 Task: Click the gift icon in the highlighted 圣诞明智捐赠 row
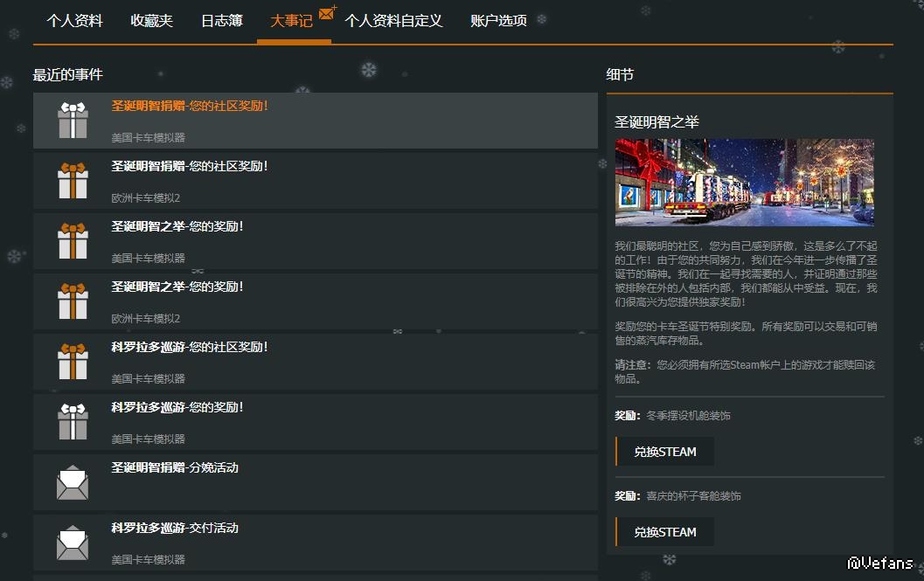coord(73,121)
